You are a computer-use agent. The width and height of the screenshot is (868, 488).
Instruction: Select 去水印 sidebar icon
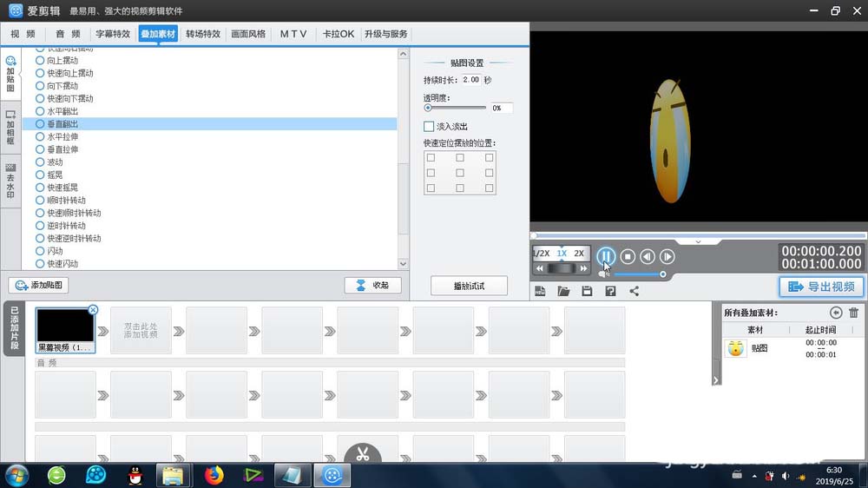[x=10, y=181]
